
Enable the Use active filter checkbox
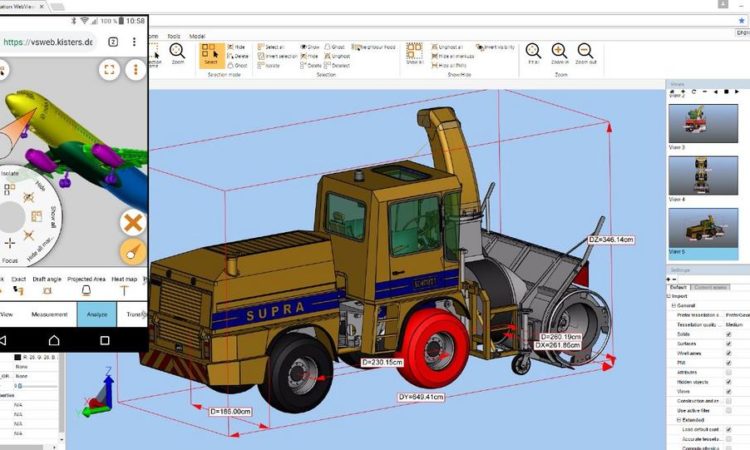click(x=728, y=410)
